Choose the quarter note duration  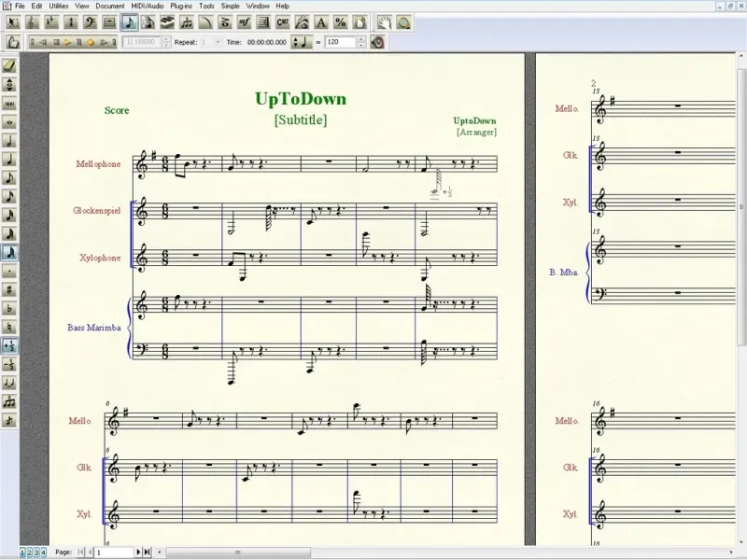[x=9, y=159]
